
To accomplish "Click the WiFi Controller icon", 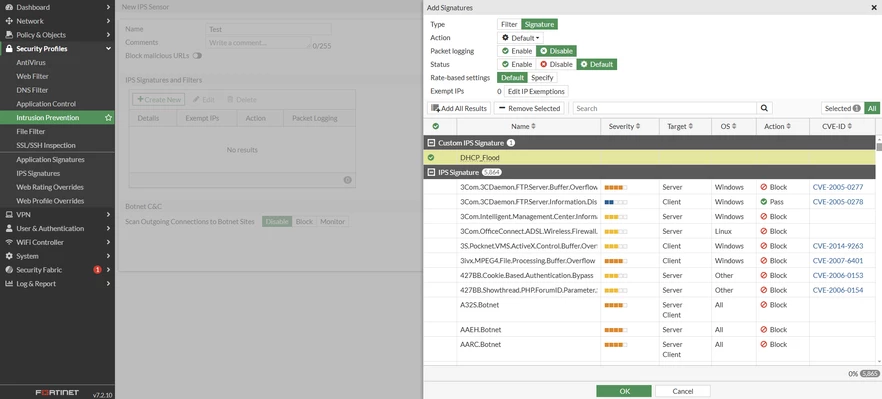I will [9, 242].
